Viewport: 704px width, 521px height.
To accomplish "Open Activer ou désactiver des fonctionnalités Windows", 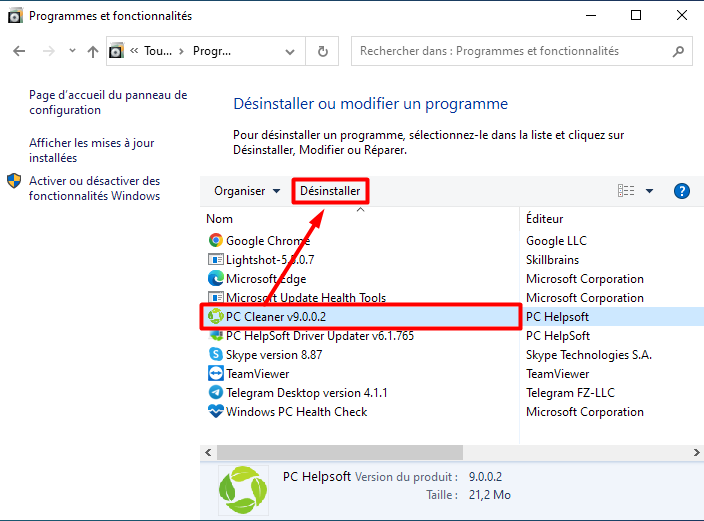I will click(x=94, y=188).
